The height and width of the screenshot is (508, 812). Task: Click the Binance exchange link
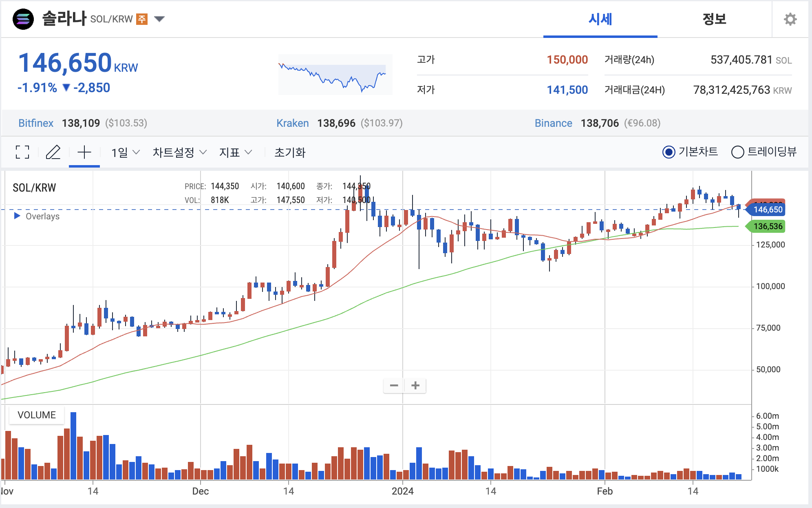click(x=553, y=123)
